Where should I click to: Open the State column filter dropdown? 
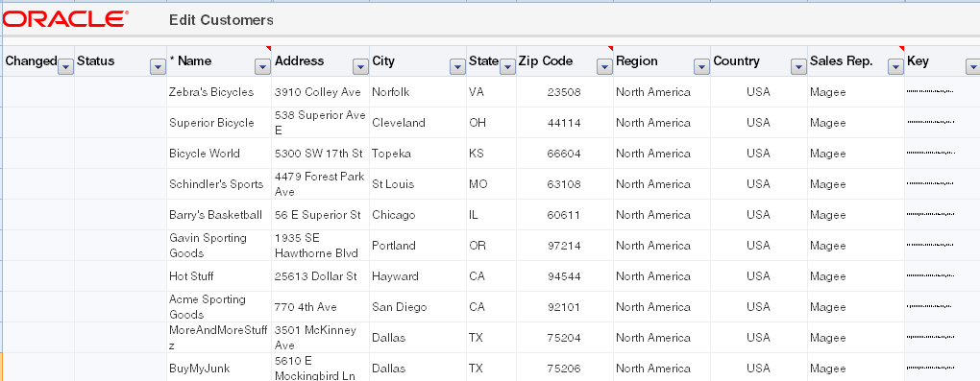tap(507, 66)
